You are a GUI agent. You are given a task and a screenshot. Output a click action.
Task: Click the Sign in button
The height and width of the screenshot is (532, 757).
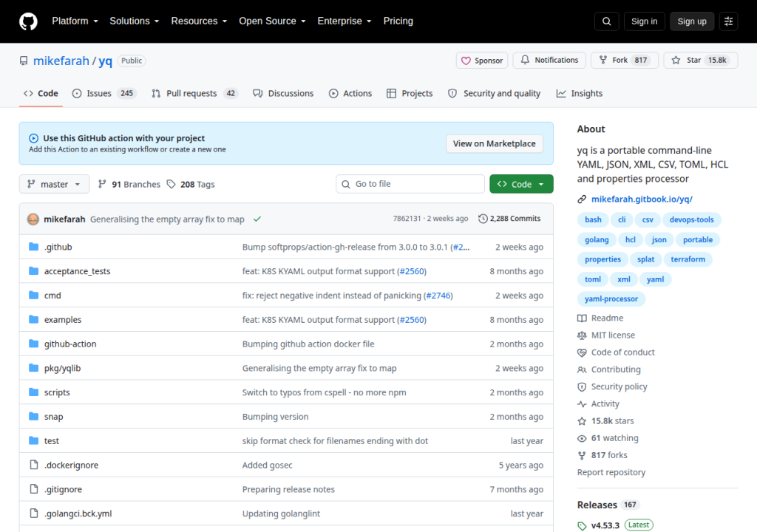pyautogui.click(x=644, y=21)
